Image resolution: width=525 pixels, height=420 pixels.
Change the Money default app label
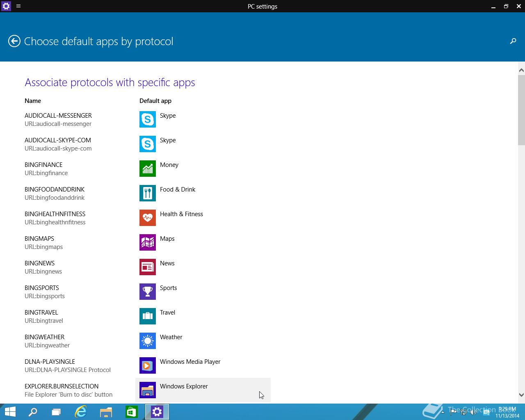pos(169,165)
